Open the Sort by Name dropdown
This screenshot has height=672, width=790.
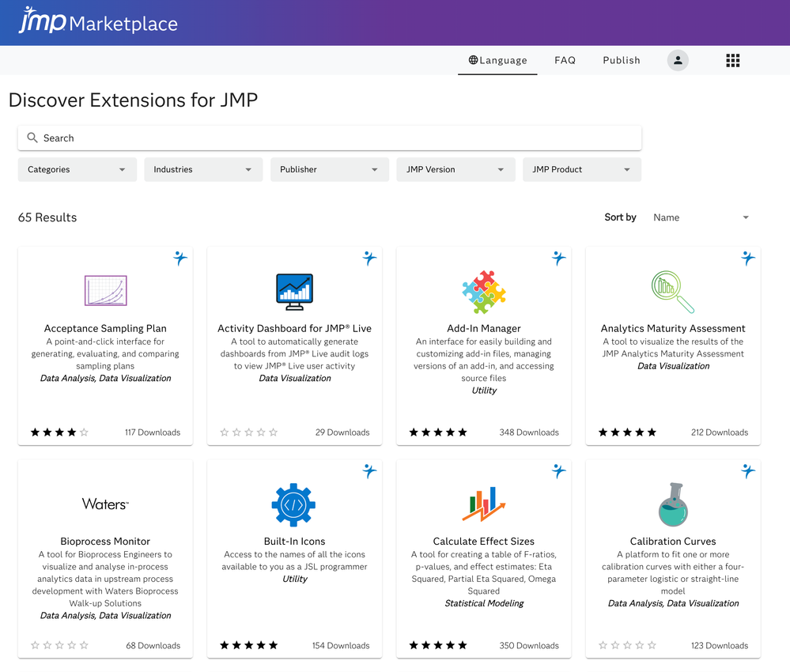pos(701,217)
